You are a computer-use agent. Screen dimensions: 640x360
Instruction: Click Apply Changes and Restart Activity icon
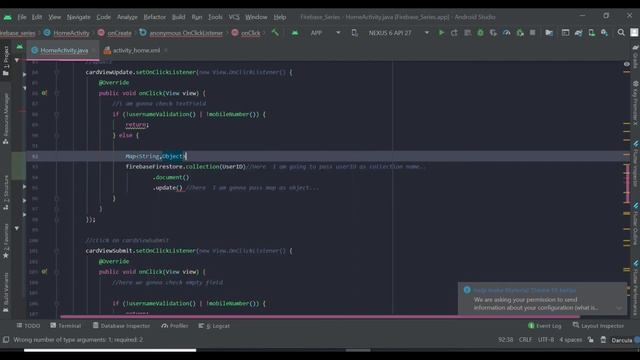(x=454, y=33)
